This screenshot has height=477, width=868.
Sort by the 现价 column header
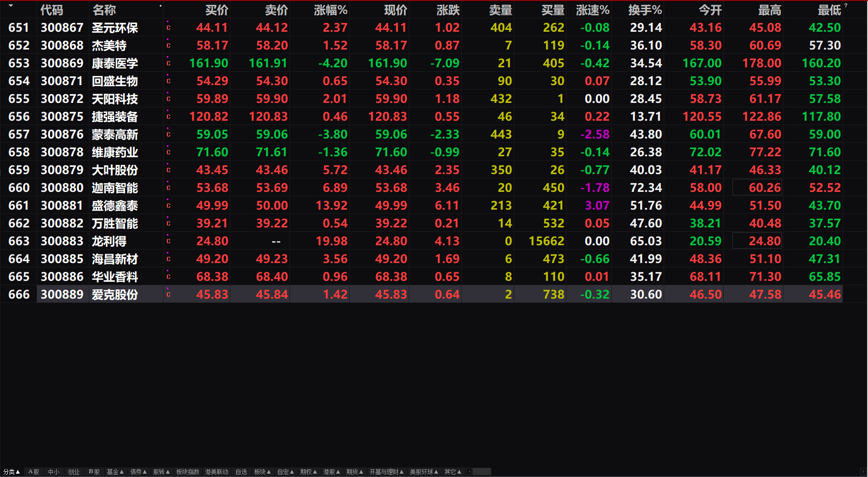coord(396,10)
